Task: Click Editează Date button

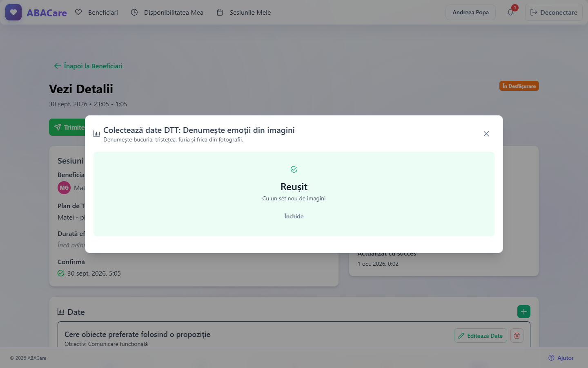Action: pos(481,336)
